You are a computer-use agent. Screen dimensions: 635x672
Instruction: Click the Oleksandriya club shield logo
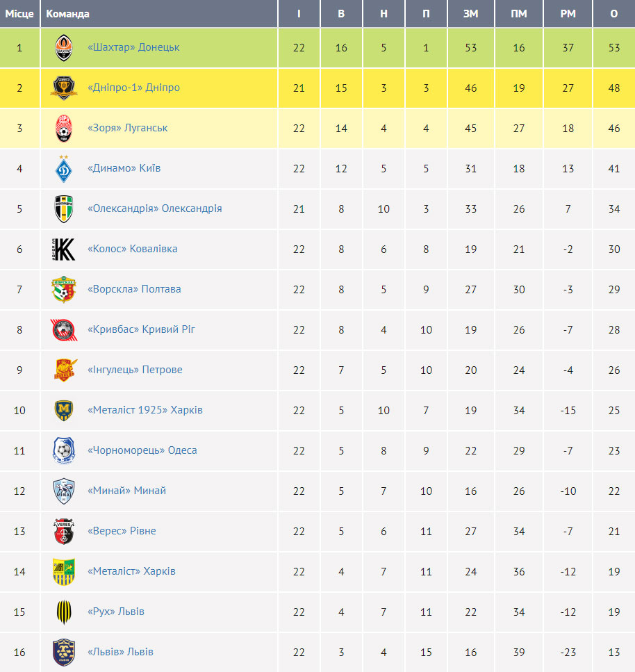point(64,209)
